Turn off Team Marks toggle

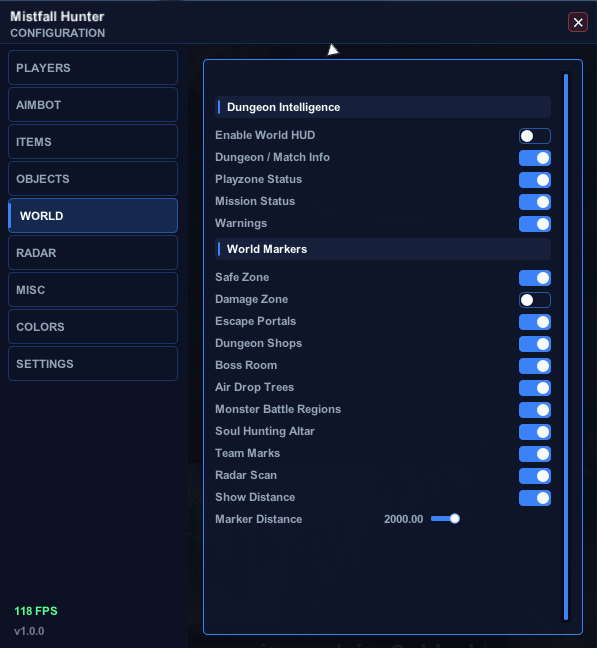pyautogui.click(x=535, y=454)
